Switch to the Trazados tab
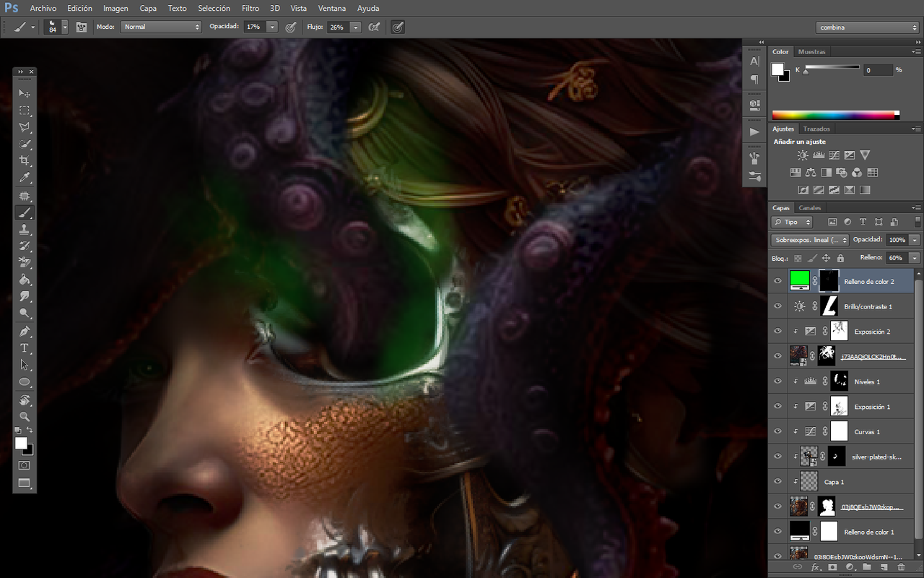This screenshot has width=924, height=578. (x=816, y=129)
